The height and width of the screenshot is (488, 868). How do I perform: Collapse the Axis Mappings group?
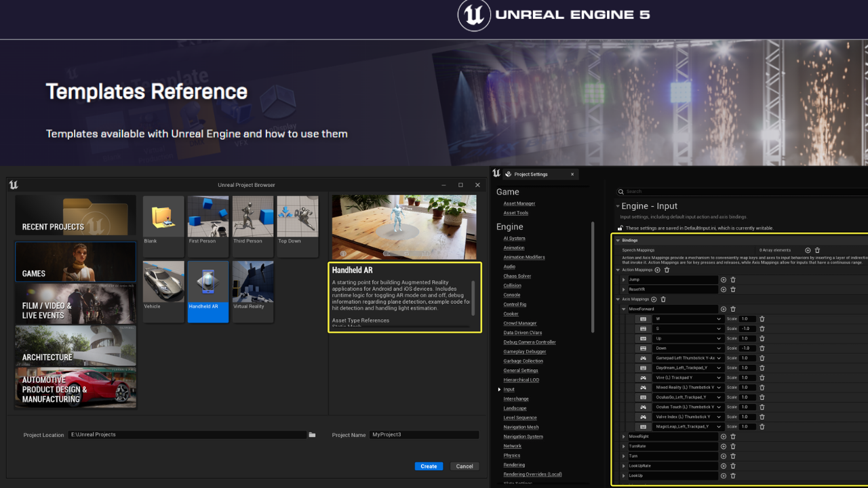point(618,299)
